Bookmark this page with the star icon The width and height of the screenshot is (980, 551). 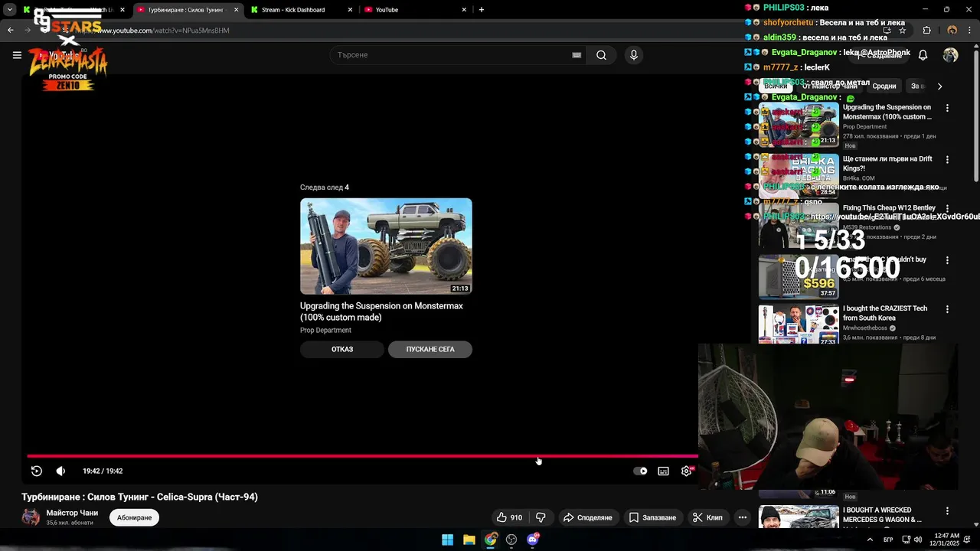click(902, 31)
